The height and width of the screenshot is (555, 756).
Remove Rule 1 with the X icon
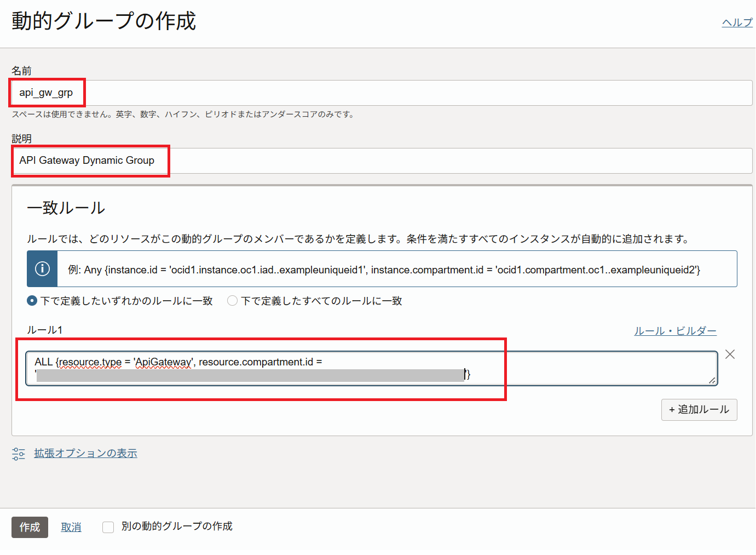tap(730, 354)
